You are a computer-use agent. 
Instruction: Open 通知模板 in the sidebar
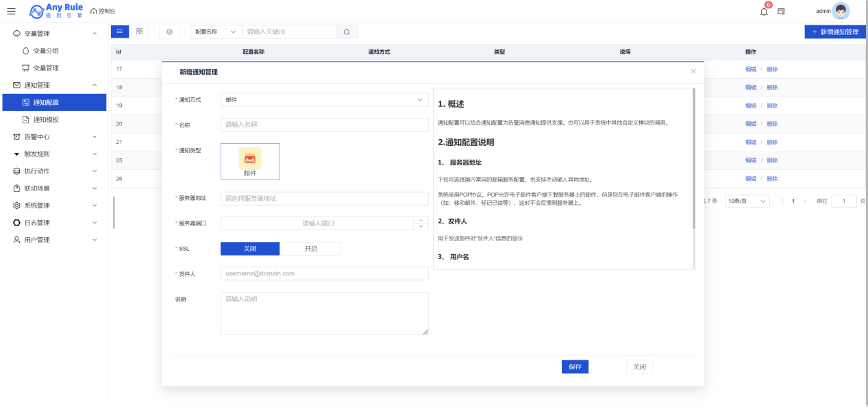pyautogui.click(x=46, y=120)
